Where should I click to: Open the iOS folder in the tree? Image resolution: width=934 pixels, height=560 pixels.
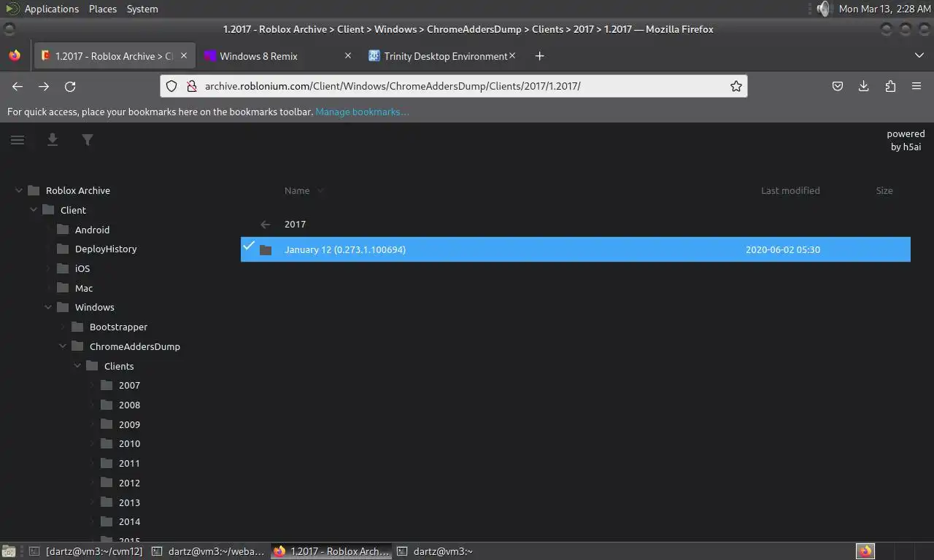[x=82, y=268]
